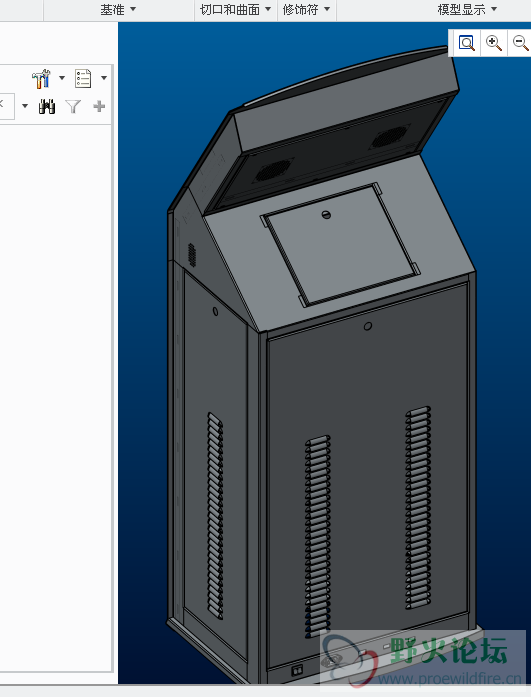Click the plus add icon
The width and height of the screenshot is (531, 697).
(x=99, y=106)
